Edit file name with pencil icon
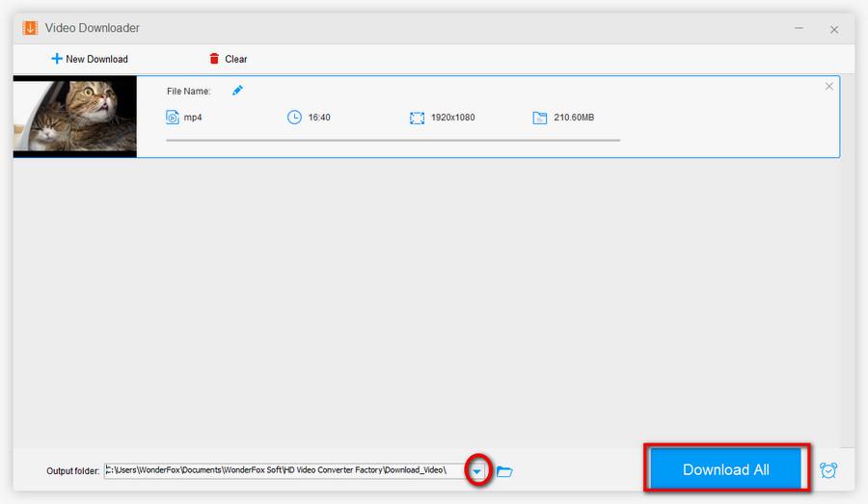The height and width of the screenshot is (504, 868). pos(237,91)
